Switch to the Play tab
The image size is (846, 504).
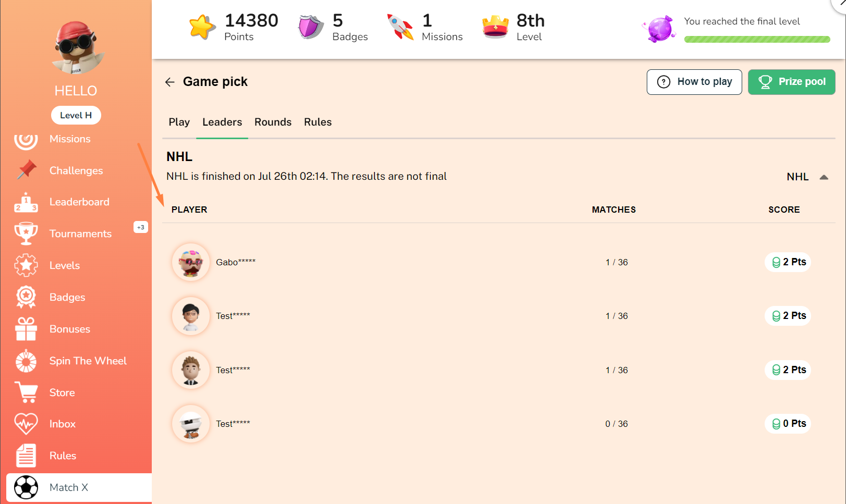click(179, 122)
